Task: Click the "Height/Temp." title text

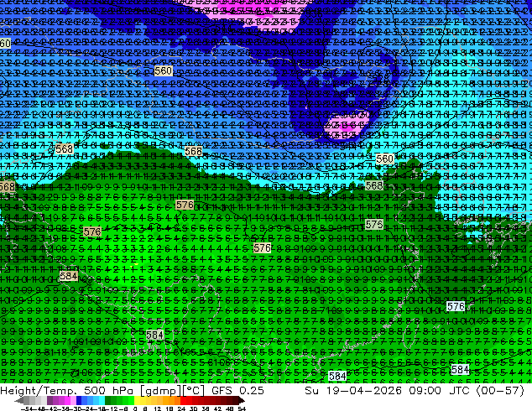Action: (37, 390)
